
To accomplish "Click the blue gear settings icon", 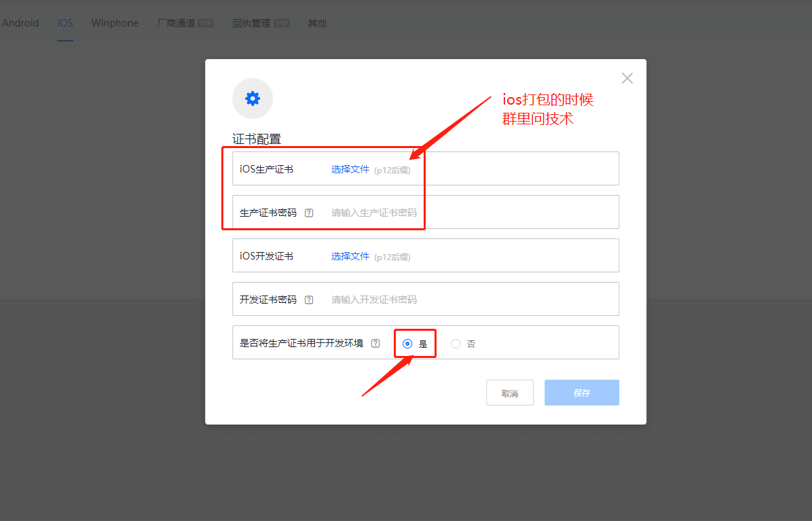I will coord(253,98).
